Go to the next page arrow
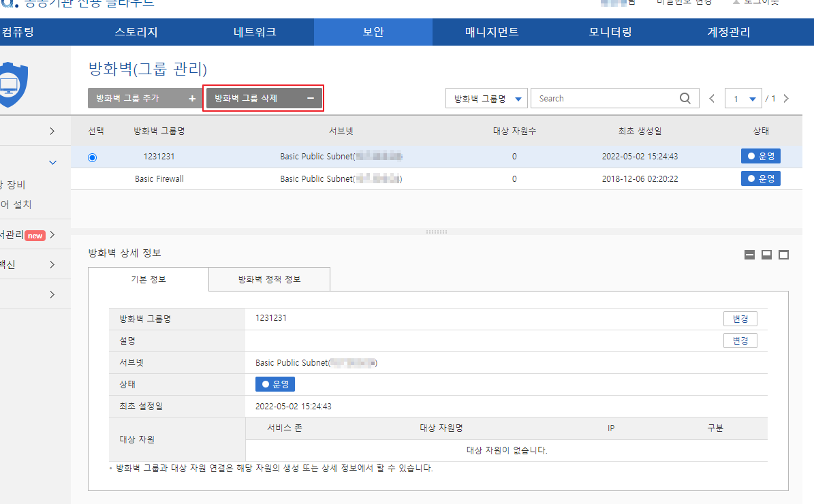This screenshot has height=504, width=814. 786,99
